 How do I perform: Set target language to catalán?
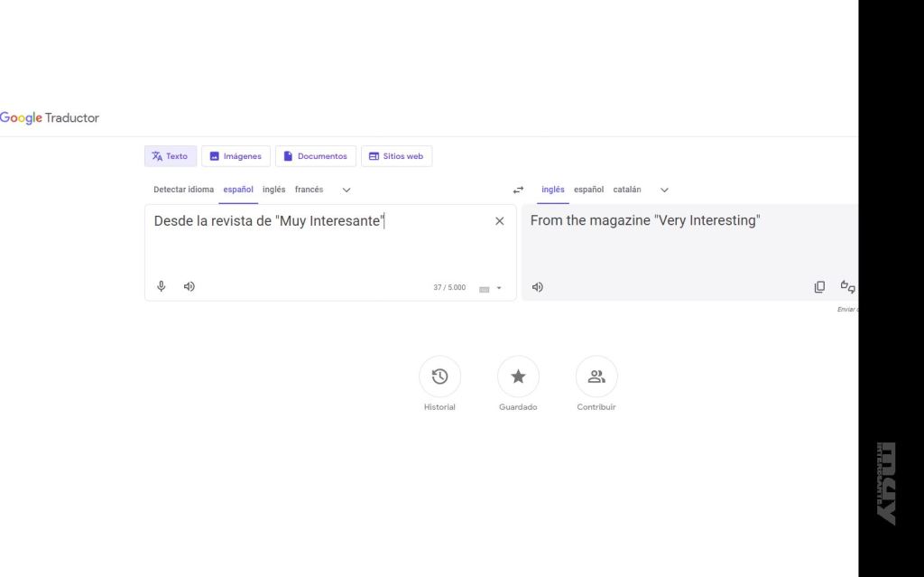coord(627,190)
